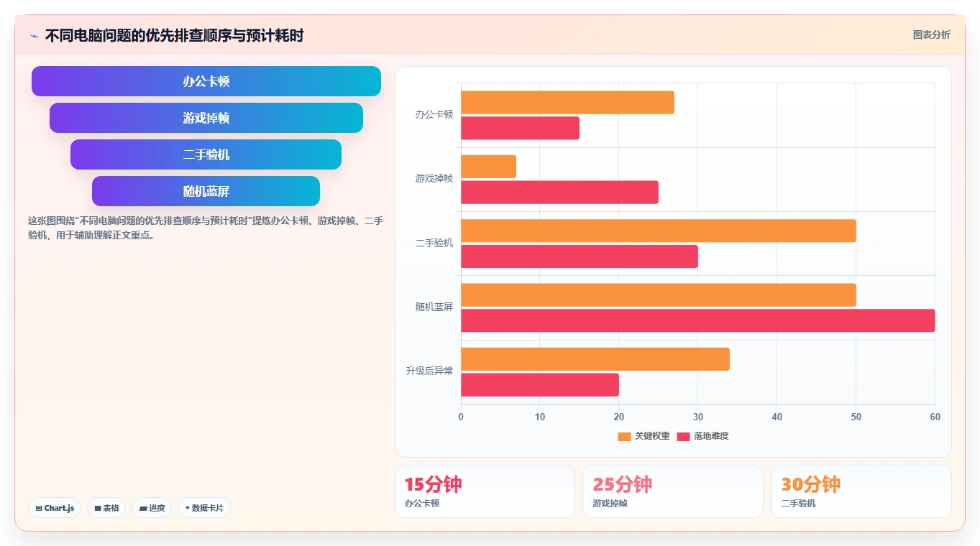Click the red bar for 办公卡顿

click(x=520, y=128)
